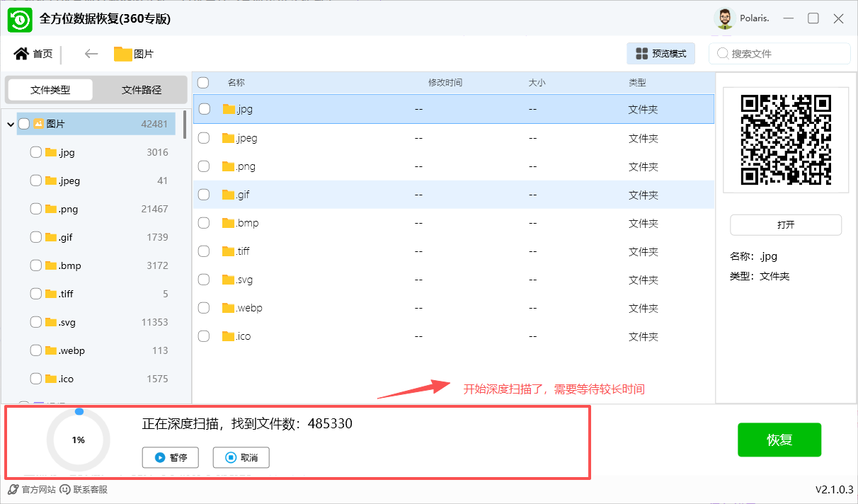
Task: Open the .gif folder icon in file list
Action: 228,195
